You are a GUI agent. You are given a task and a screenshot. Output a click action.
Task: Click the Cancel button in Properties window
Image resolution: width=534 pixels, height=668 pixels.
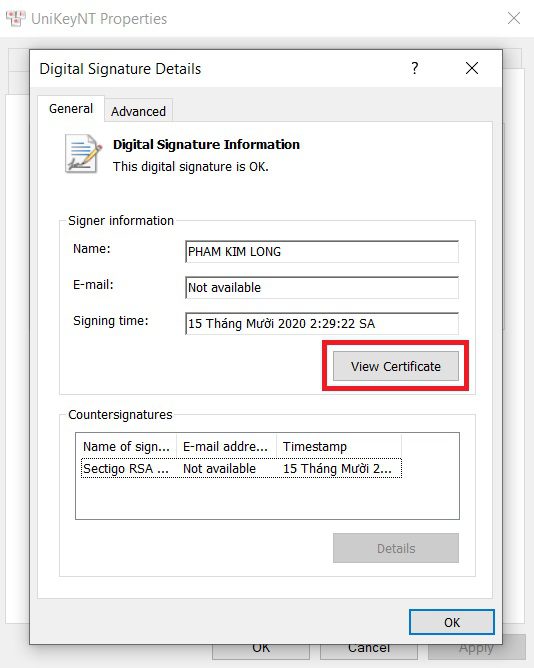[369, 651]
